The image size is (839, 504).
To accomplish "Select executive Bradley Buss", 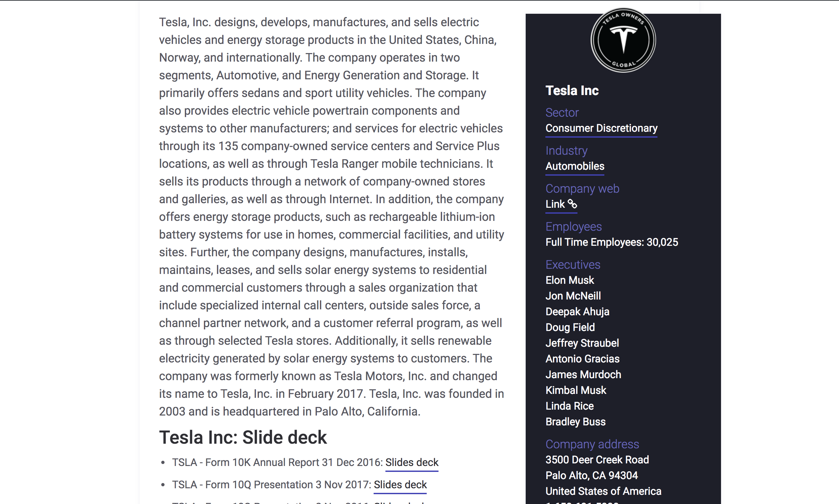I will click(x=576, y=421).
